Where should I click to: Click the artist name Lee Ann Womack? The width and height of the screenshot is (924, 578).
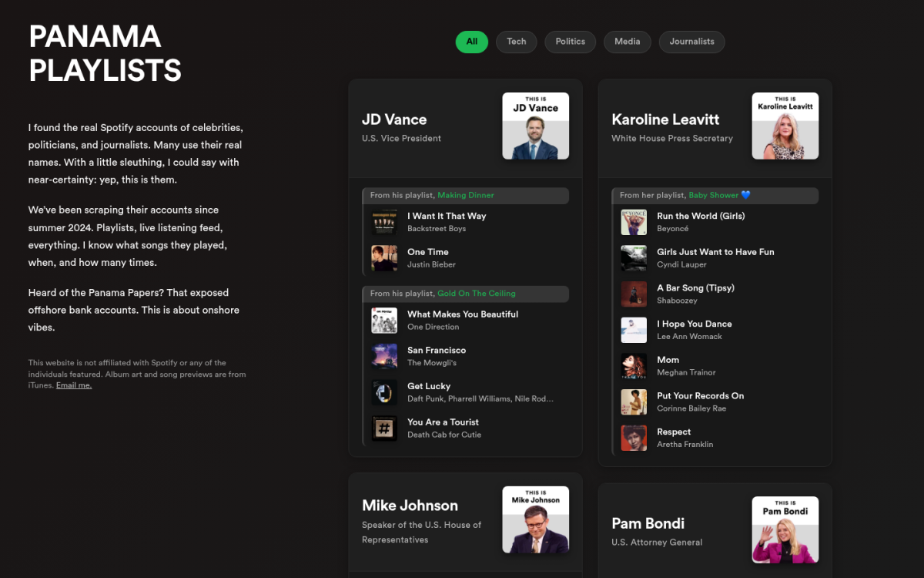[689, 337]
